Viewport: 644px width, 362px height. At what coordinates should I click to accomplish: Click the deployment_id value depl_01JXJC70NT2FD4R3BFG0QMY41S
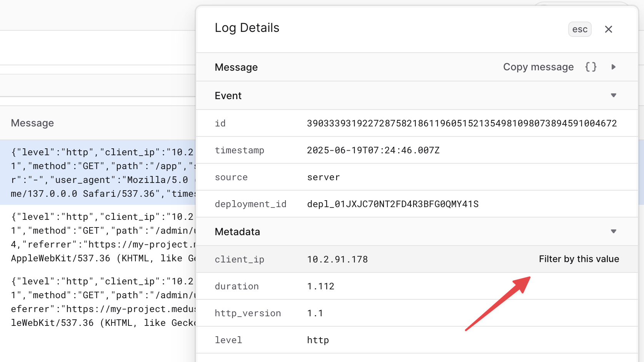point(393,204)
